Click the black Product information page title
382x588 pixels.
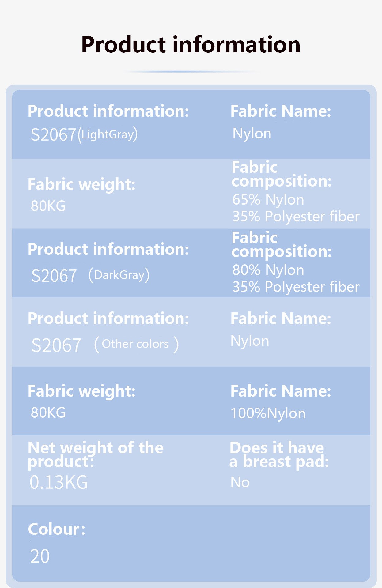pyautogui.click(x=191, y=45)
